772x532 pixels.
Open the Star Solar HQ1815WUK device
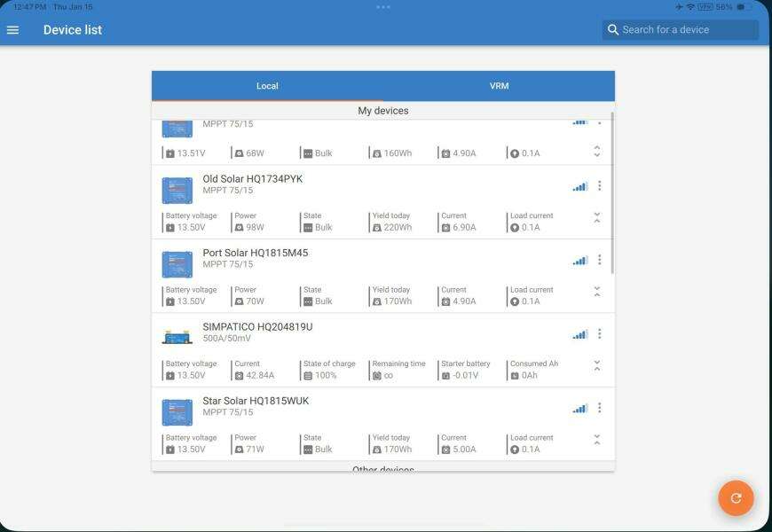[x=256, y=402]
